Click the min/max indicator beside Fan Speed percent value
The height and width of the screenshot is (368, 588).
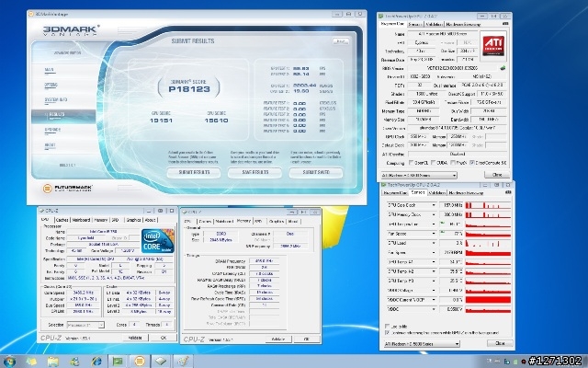[x=443, y=233]
